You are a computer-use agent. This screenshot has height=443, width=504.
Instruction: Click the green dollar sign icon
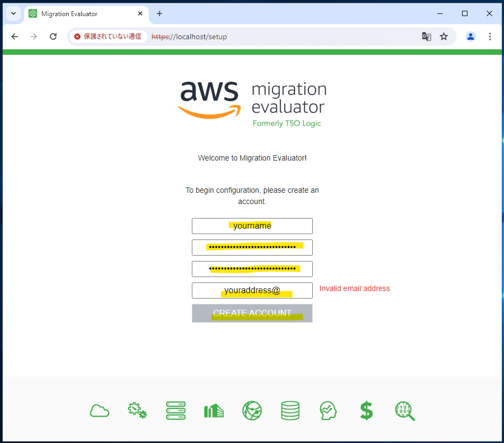[366, 411]
